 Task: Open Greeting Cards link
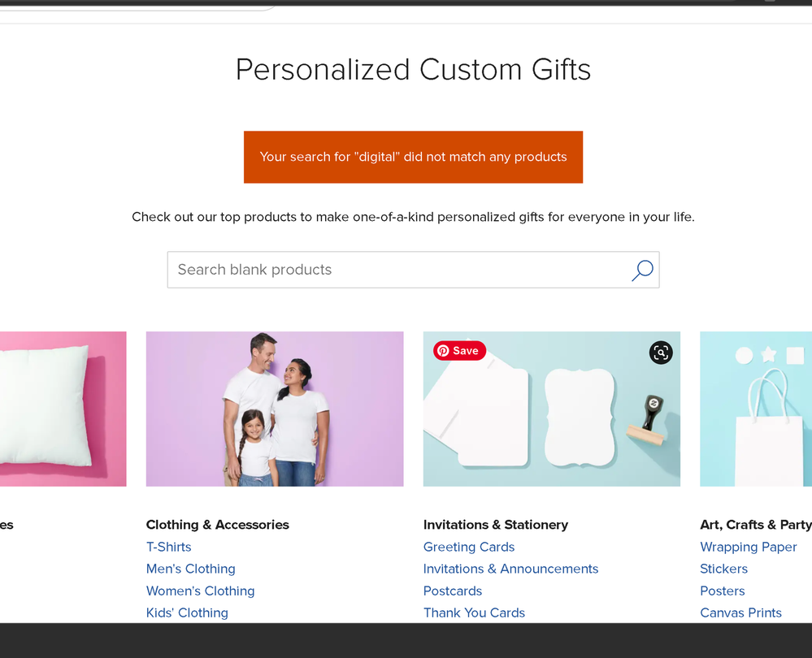(x=469, y=547)
